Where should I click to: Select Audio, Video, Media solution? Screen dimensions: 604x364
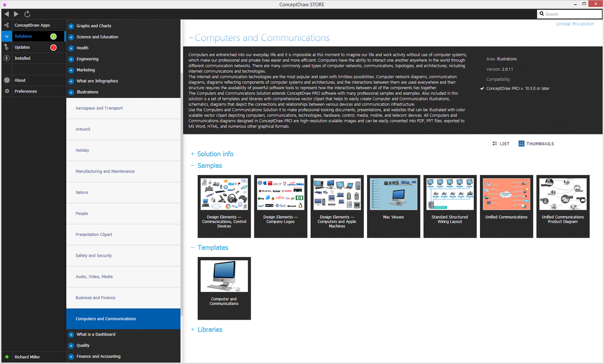tap(123, 277)
